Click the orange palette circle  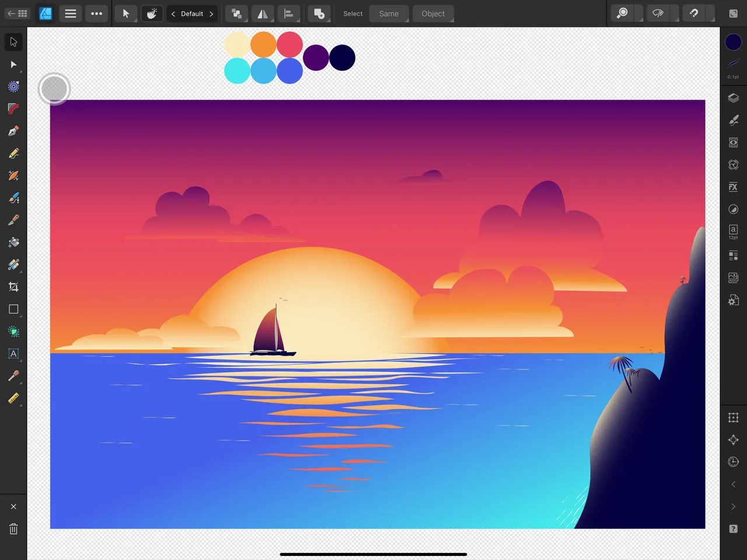point(263,44)
